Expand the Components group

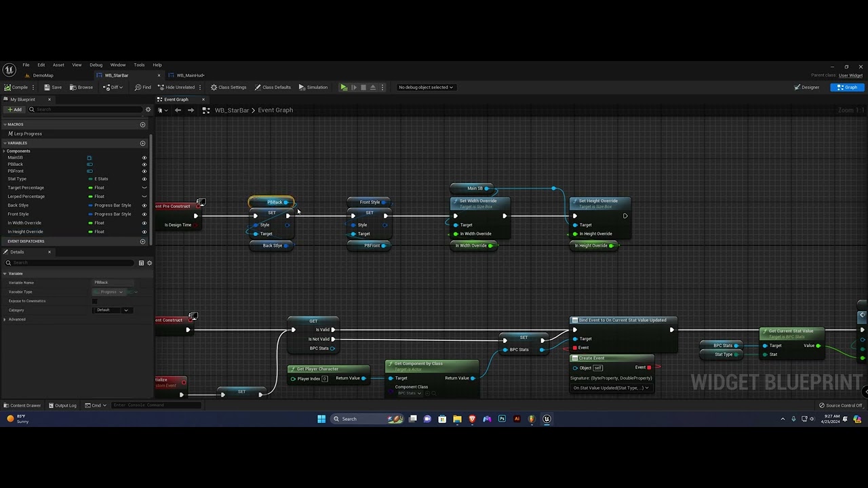tap(4, 151)
